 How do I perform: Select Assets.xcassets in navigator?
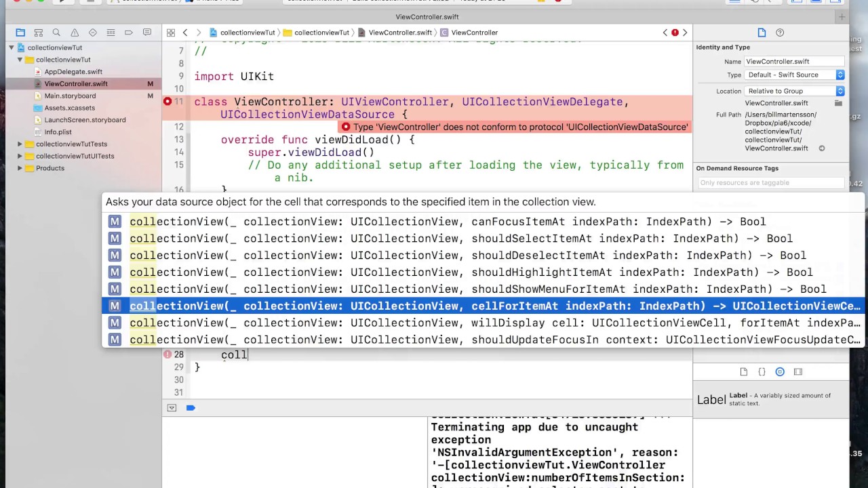(69, 108)
